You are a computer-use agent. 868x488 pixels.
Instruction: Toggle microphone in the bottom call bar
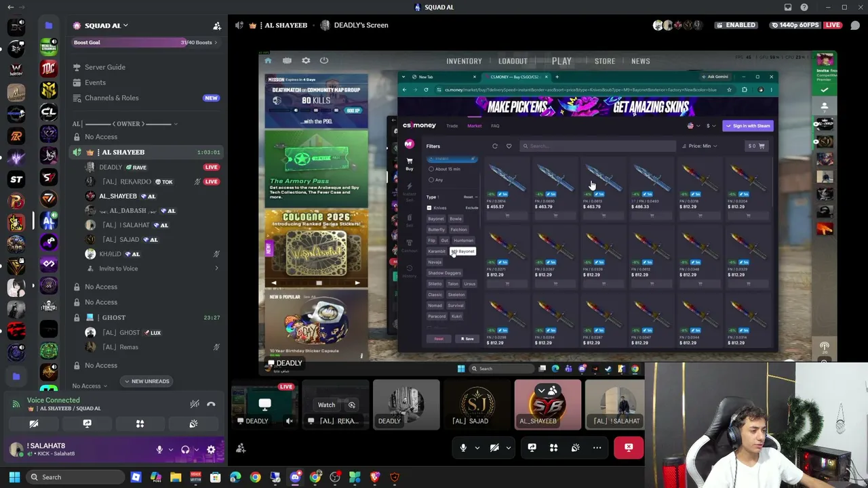463,447
